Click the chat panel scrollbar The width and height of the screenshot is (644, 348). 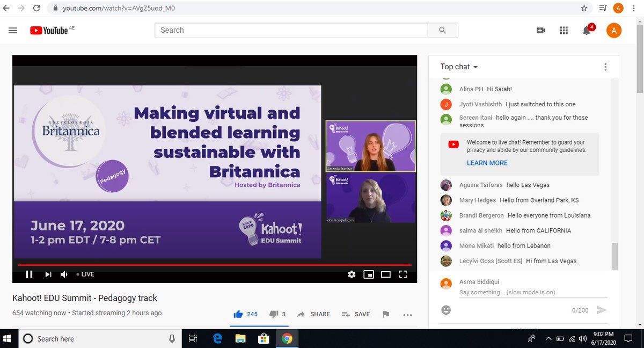(614, 256)
